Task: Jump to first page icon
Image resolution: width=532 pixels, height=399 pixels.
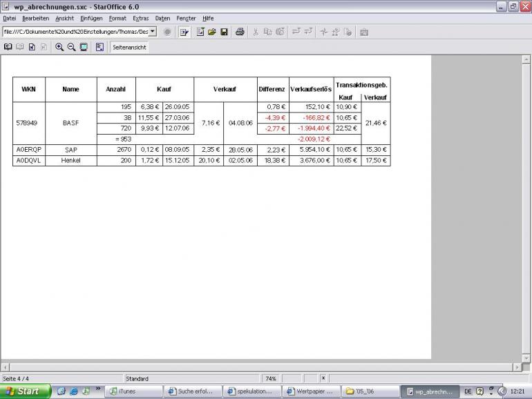Action: [32, 47]
